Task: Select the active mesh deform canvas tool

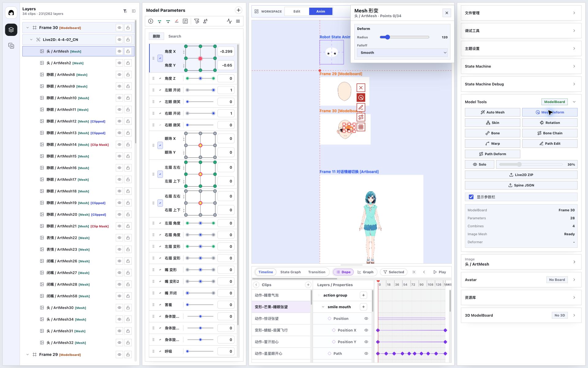Action: point(361,98)
